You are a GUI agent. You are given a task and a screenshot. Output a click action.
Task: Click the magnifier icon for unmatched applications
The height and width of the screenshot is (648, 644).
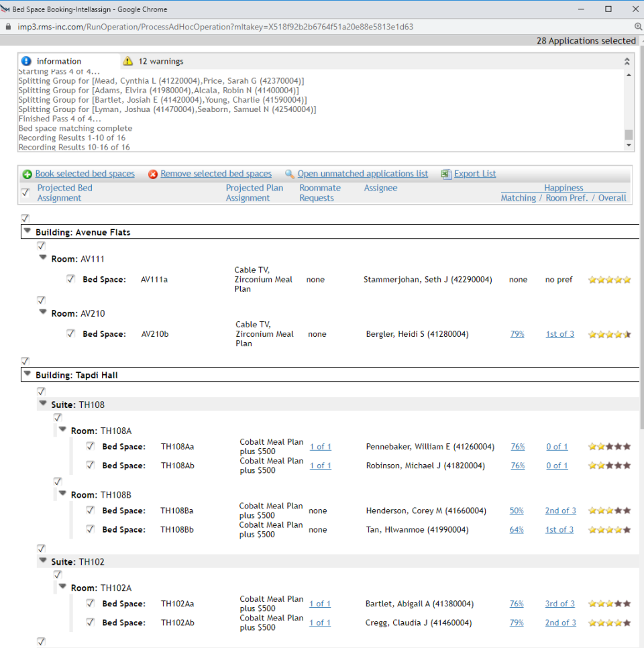(x=289, y=174)
